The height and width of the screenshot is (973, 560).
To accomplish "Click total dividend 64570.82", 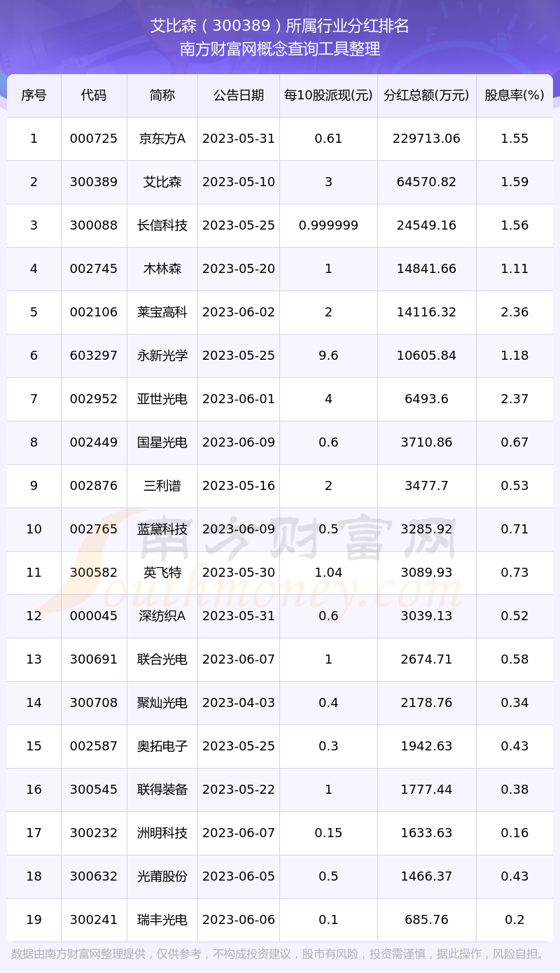I will [x=427, y=182].
